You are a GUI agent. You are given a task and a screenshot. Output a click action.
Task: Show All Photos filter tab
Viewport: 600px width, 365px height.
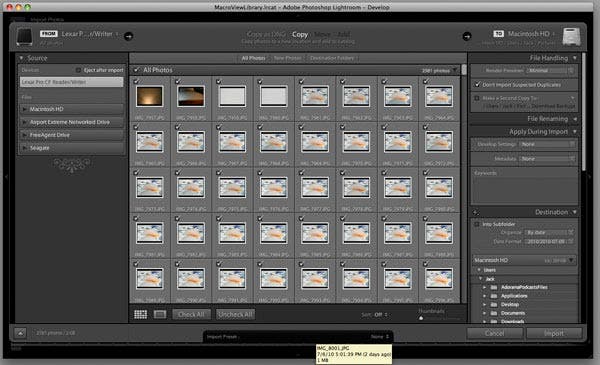click(253, 58)
